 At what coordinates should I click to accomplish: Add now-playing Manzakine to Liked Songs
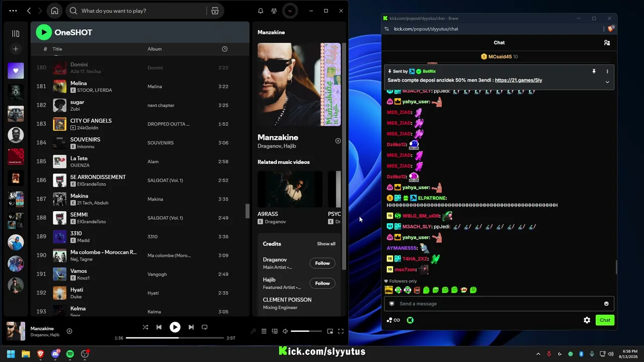[69, 331]
